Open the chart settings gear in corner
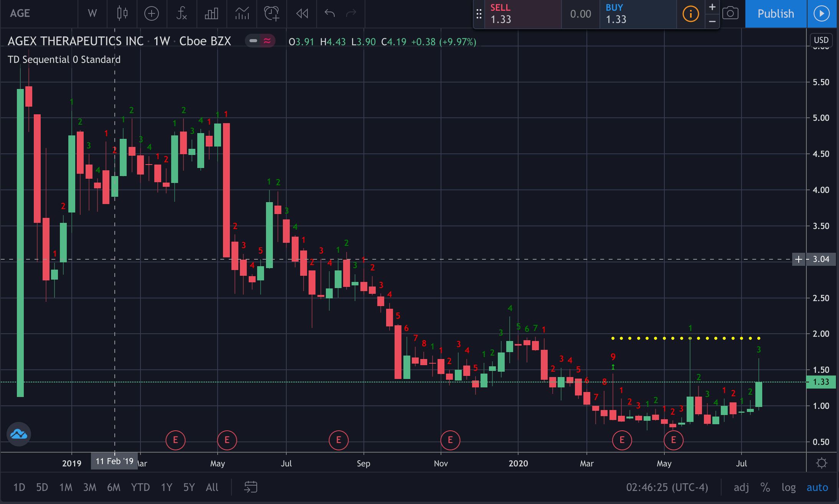Viewport: 839px width, 504px height. [x=821, y=463]
